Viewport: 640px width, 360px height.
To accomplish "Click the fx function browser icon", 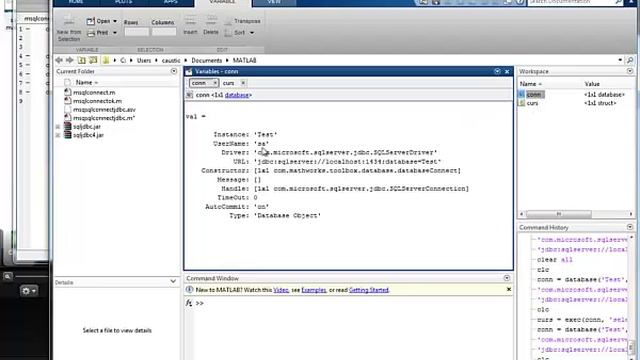I will [189, 303].
